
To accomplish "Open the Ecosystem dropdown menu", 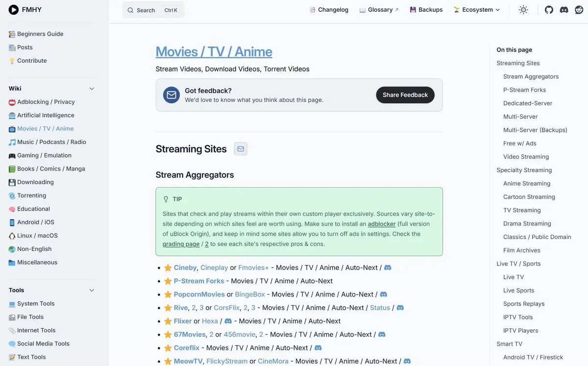I will (x=477, y=10).
